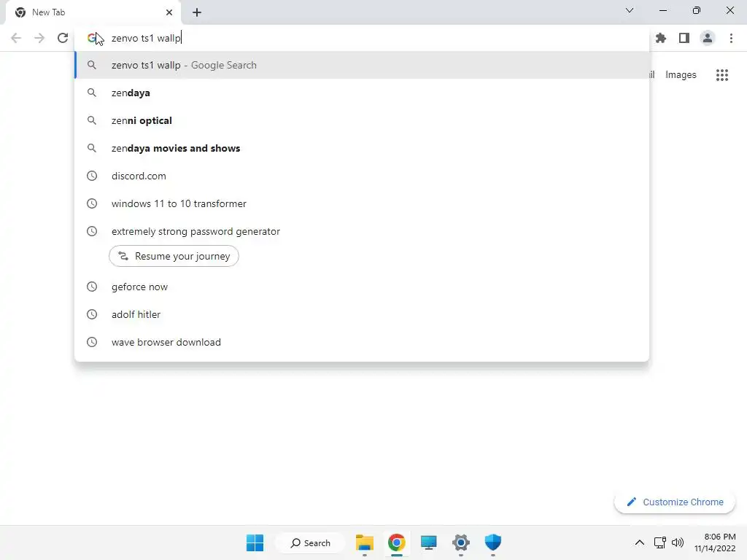The height and width of the screenshot is (560, 747).
Task: Go back with the back arrow
Action: (16, 38)
